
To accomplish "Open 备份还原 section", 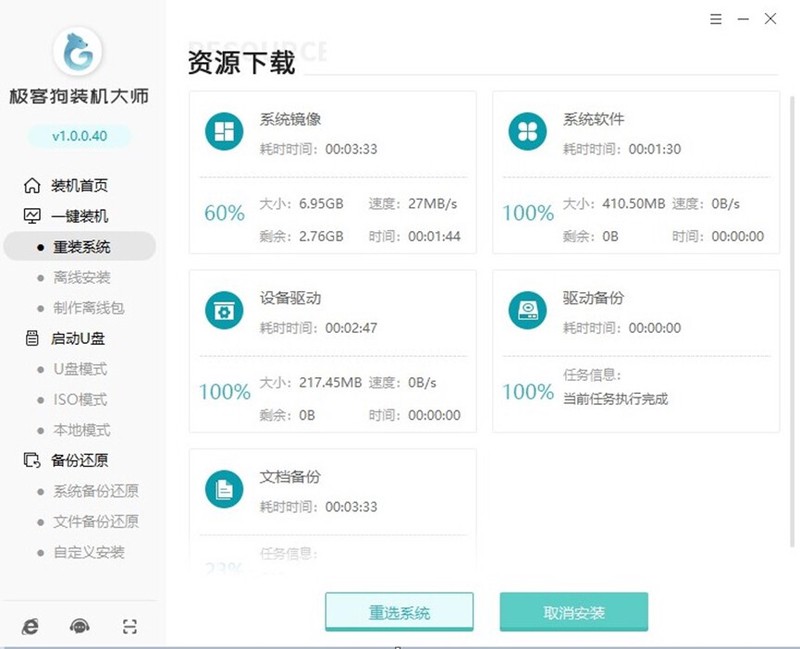I will pos(79,460).
